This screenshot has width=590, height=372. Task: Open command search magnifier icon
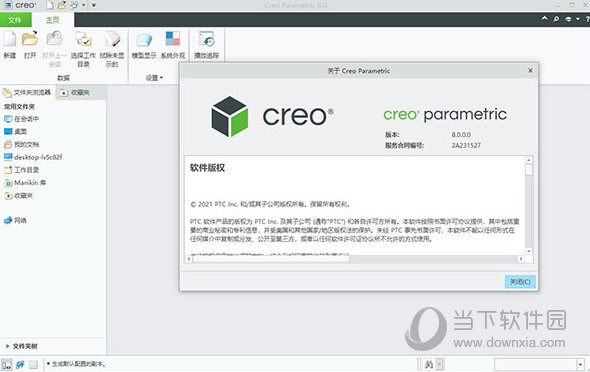pos(556,19)
